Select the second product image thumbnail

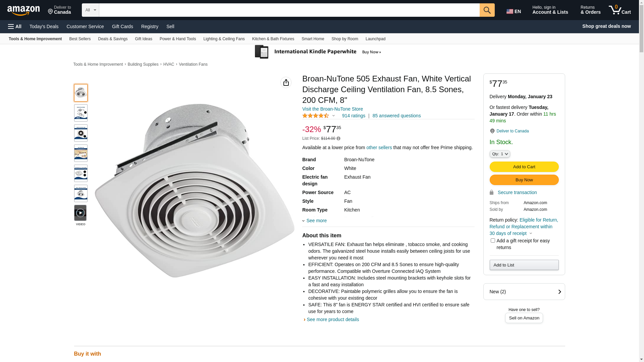click(x=80, y=113)
